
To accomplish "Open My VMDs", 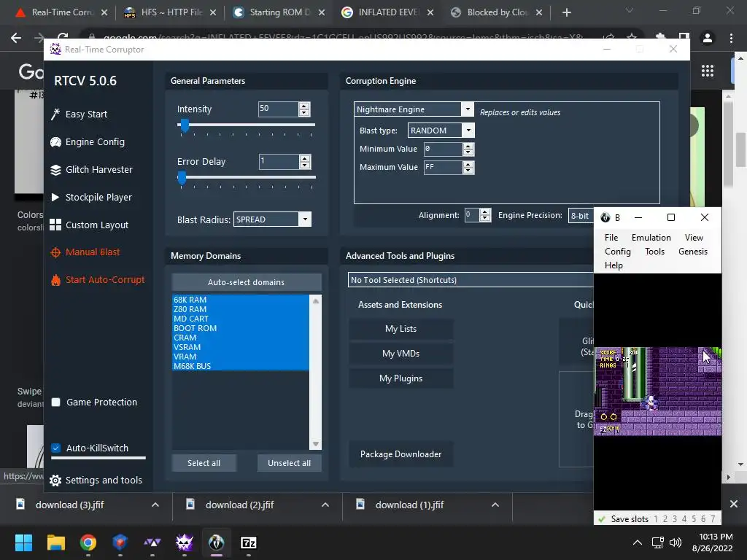I will point(400,354).
